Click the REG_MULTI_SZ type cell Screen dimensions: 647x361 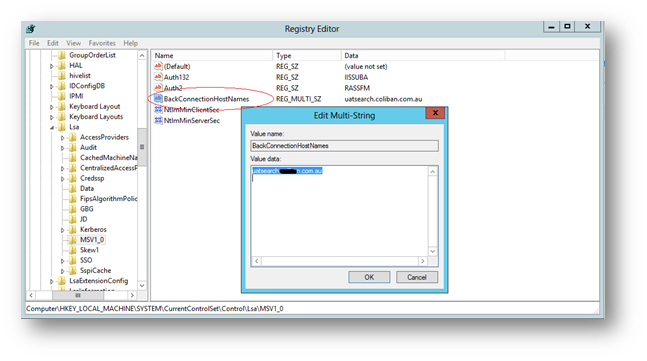pyautogui.click(x=298, y=99)
